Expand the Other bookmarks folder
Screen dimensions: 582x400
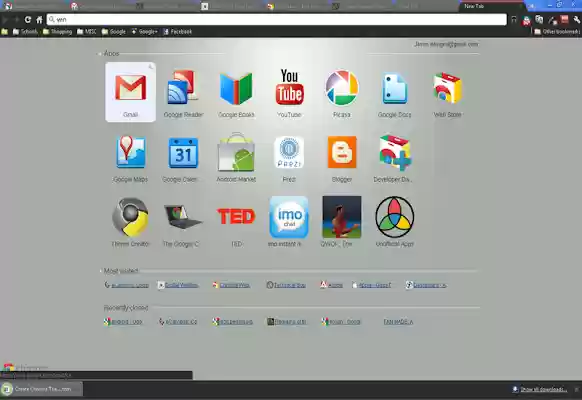pos(557,32)
